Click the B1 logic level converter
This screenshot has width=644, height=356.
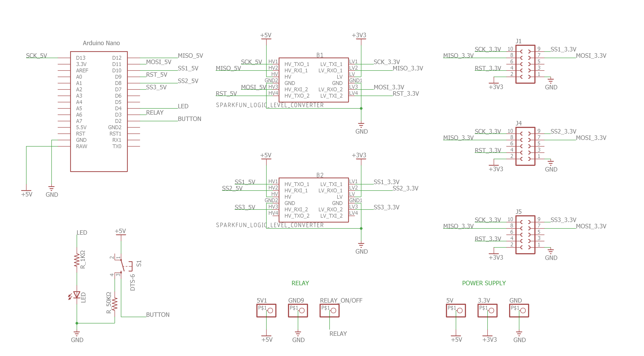coord(314,80)
